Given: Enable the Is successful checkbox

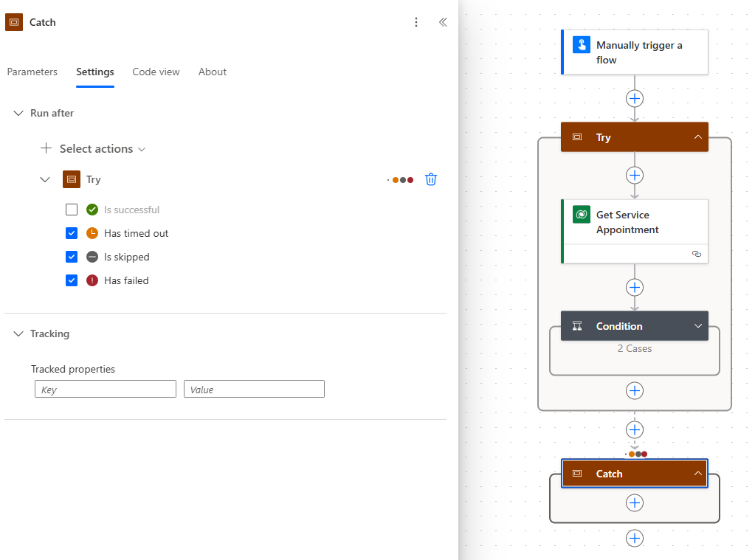Looking at the screenshot, I should [x=72, y=210].
